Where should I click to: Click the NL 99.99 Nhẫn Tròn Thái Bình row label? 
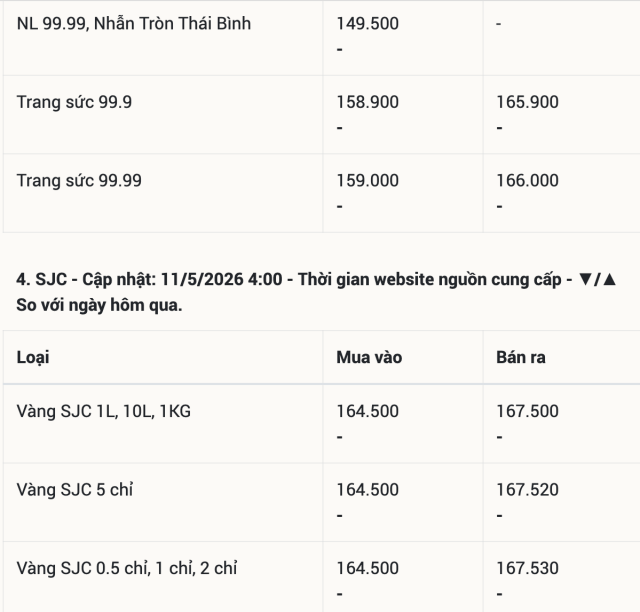click(133, 24)
